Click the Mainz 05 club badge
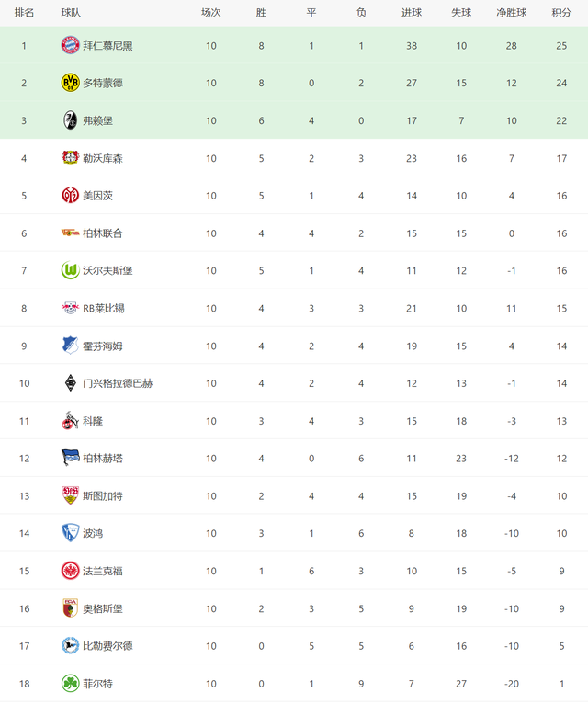Screen dimensions: 588x715 [70, 195]
